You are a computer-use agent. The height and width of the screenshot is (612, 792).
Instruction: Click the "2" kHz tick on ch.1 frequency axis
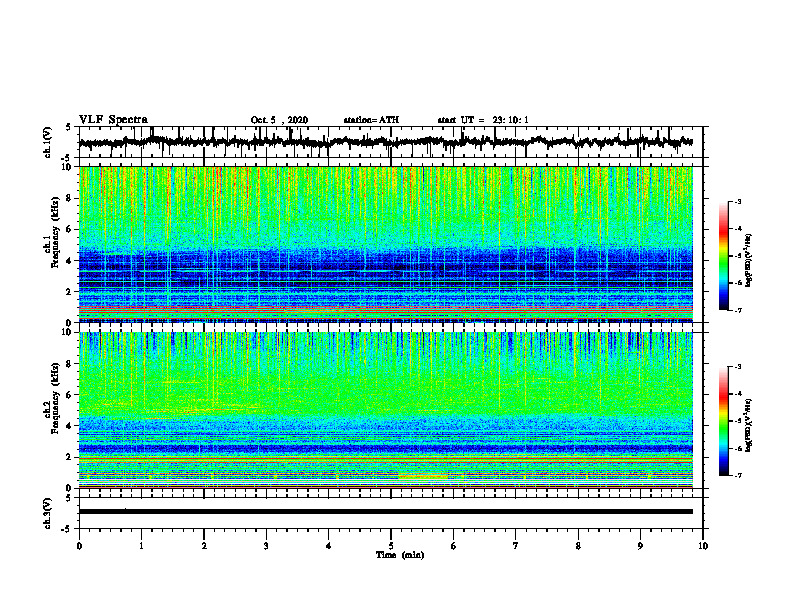70,291
